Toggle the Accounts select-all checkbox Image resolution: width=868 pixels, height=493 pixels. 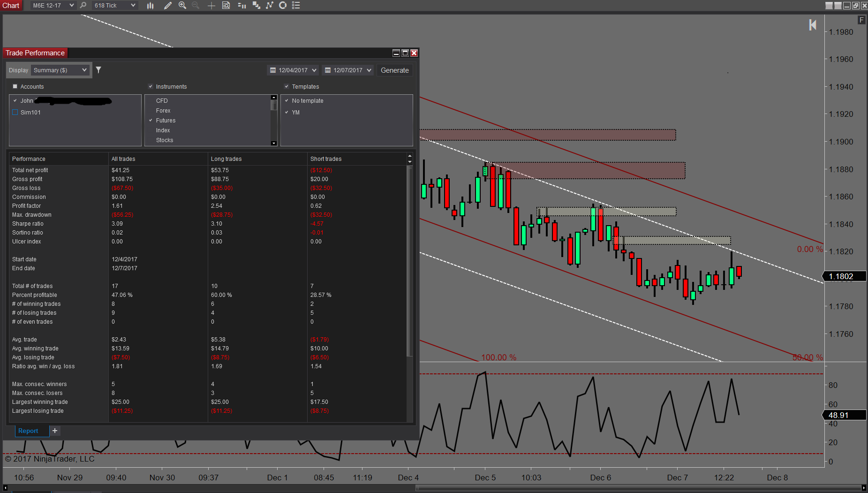(15, 86)
